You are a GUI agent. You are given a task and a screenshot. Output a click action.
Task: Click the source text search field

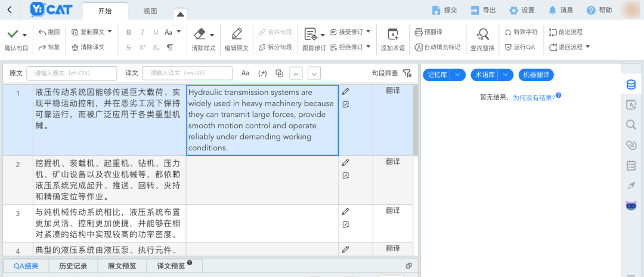click(72, 73)
